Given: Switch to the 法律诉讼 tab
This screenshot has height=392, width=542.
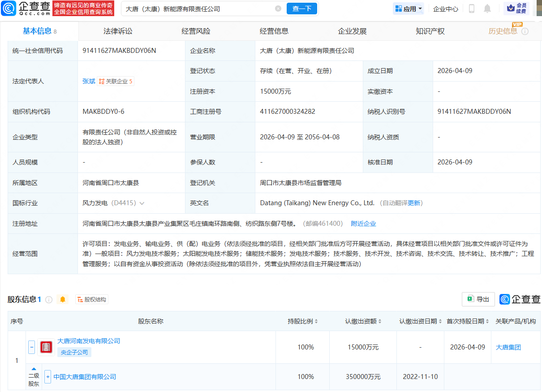Looking at the screenshot, I should point(118,31).
